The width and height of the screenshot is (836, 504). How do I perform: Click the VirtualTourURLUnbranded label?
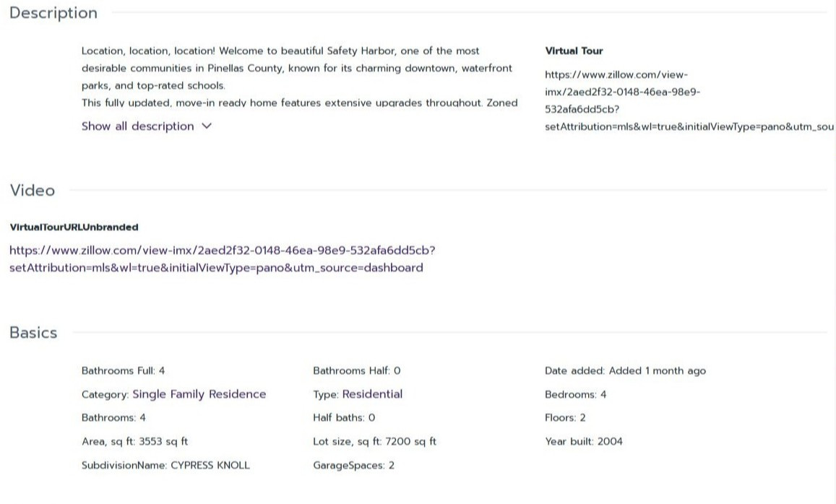74,227
